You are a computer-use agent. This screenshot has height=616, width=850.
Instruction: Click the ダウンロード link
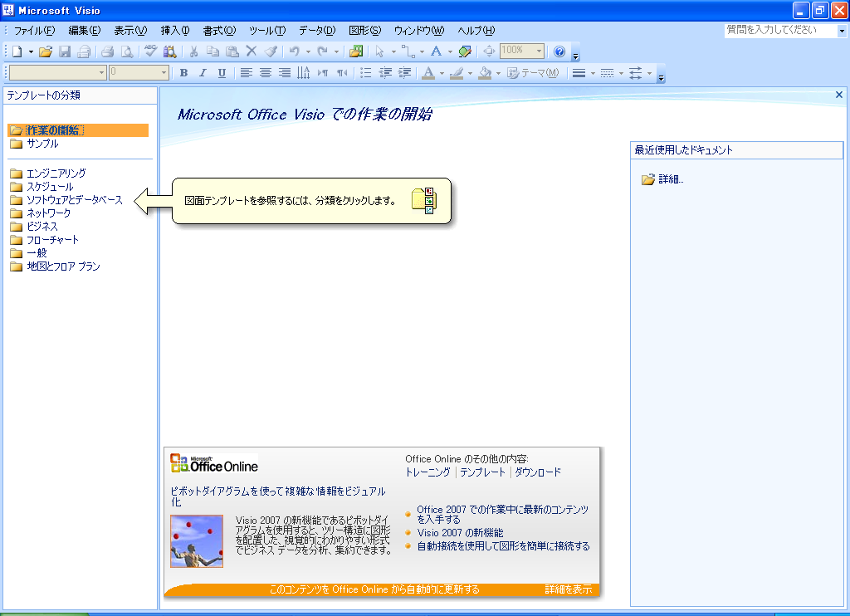538,472
